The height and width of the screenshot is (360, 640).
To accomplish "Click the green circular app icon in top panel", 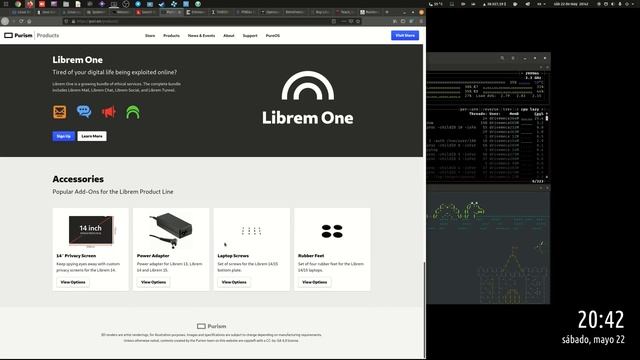I will tap(198, 4).
